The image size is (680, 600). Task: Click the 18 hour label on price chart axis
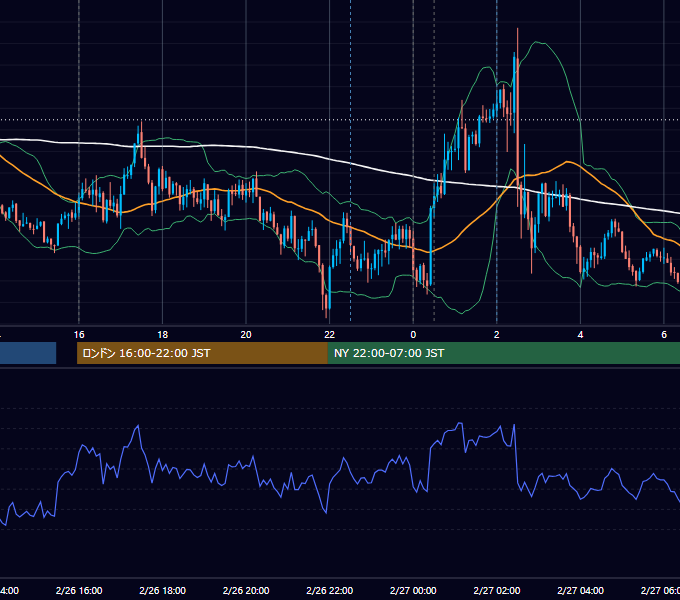[163, 335]
